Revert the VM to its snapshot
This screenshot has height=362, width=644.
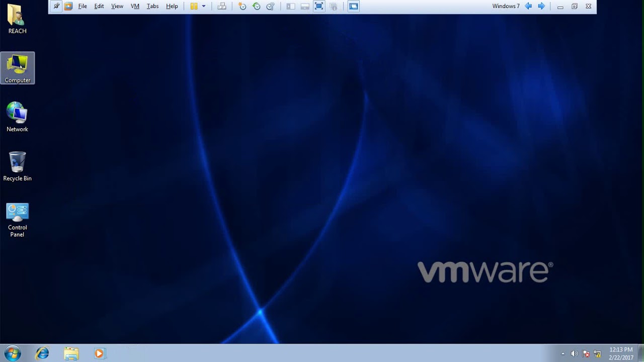tap(257, 7)
